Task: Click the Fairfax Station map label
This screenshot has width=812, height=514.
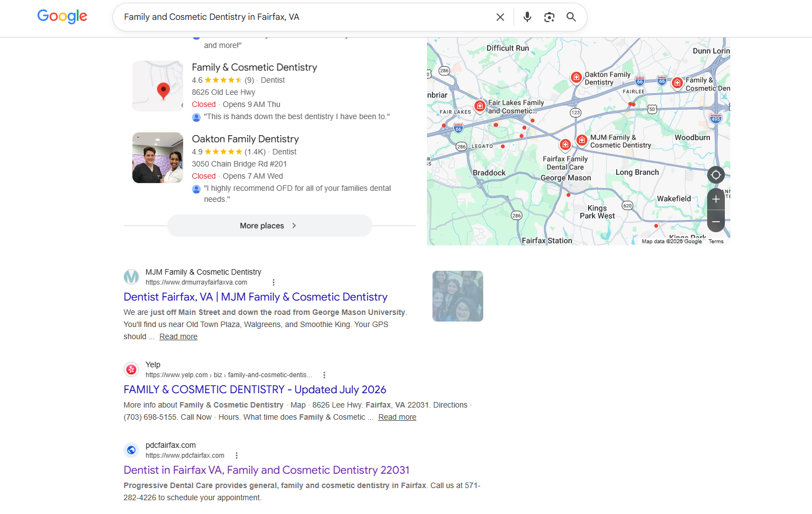Action: [547, 240]
